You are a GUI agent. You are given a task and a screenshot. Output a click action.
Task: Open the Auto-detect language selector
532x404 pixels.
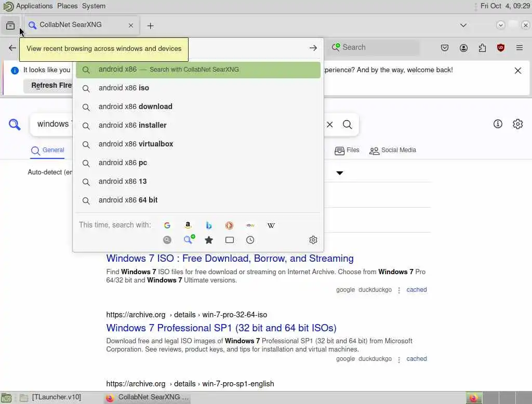tap(50, 172)
